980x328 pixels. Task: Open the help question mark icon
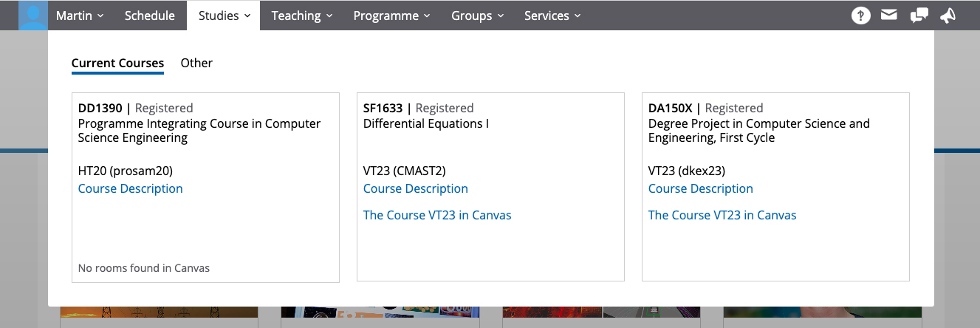click(860, 16)
